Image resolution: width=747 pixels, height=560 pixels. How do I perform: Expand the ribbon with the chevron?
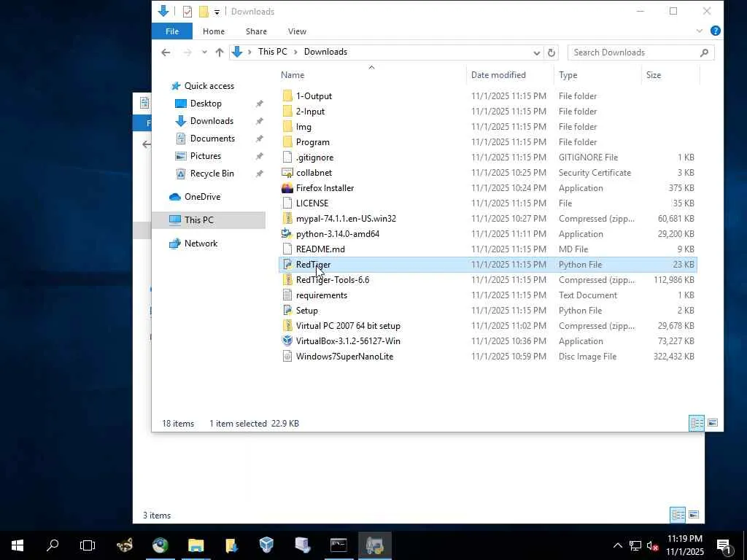click(x=699, y=31)
